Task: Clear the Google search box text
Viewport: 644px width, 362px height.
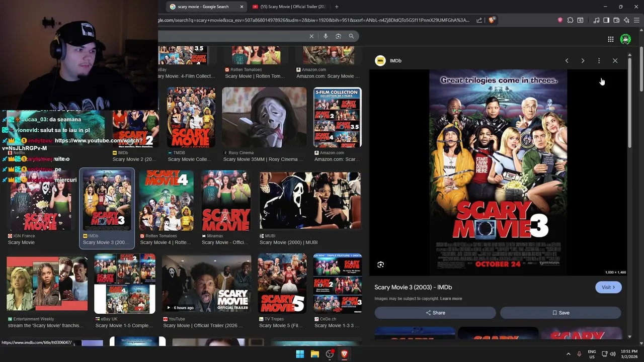Action: [311, 36]
